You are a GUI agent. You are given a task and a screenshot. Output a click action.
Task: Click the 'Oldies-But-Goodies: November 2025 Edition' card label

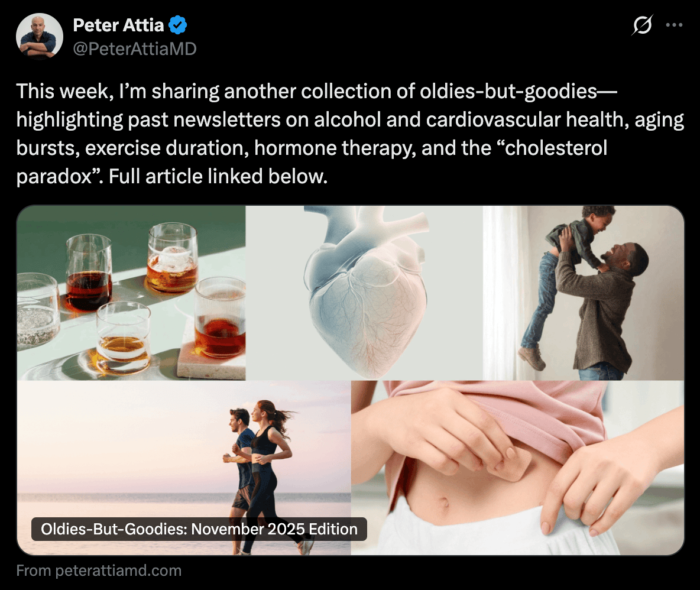point(199,529)
